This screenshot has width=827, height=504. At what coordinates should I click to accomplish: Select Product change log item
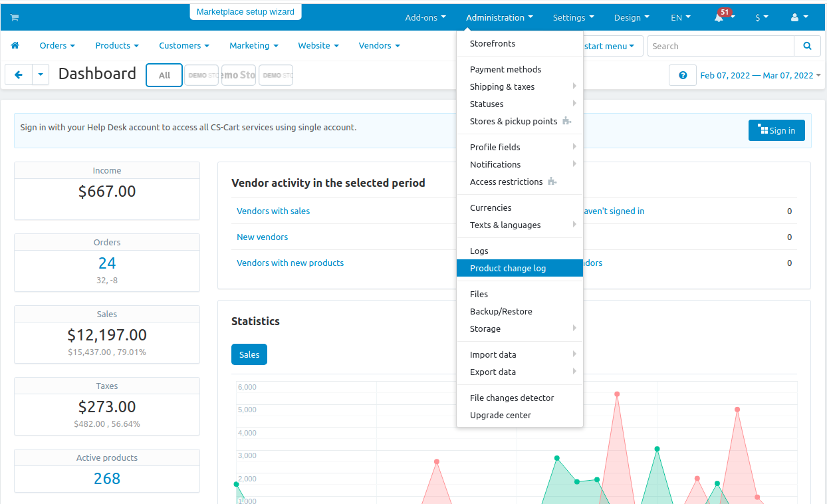coord(520,268)
